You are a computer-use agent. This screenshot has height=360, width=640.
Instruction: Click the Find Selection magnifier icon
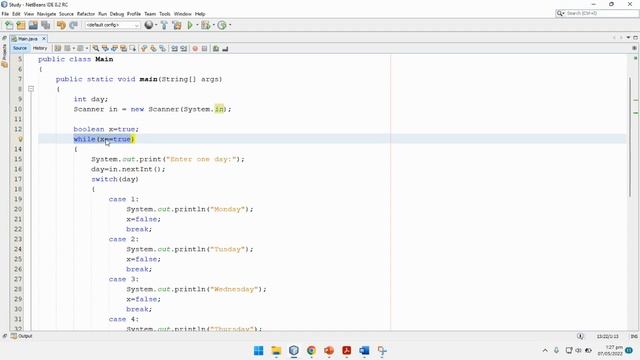(96, 49)
